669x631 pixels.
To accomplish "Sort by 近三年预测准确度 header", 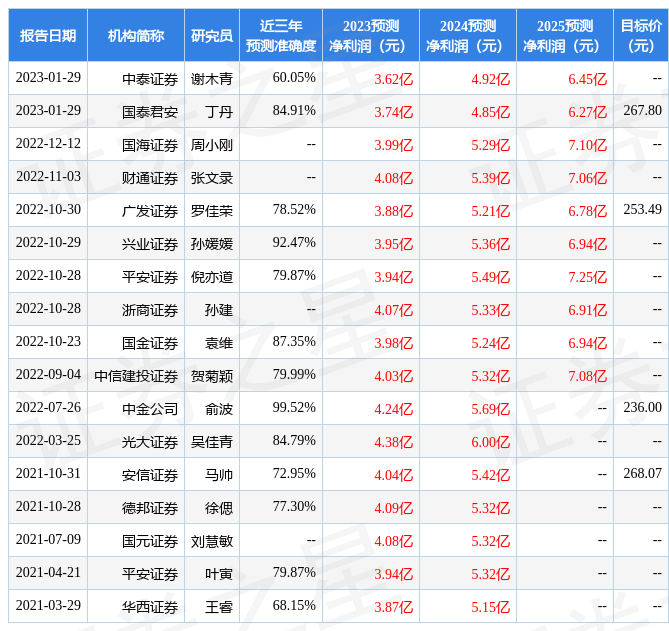I will click(x=281, y=36).
